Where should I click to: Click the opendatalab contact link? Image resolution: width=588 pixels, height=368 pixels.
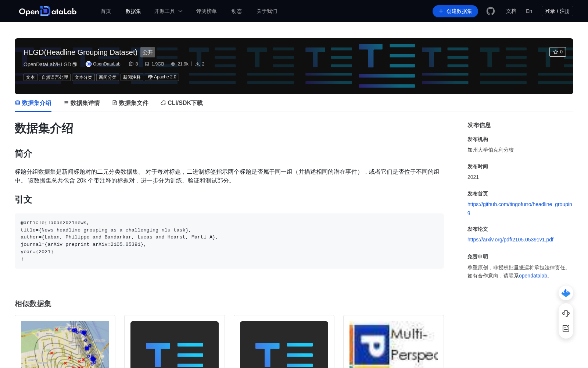click(x=533, y=276)
